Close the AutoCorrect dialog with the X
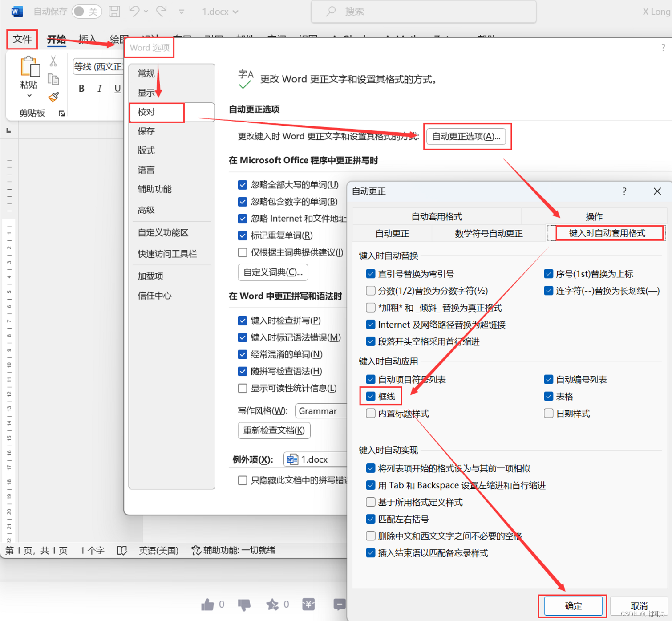672x621 pixels. [657, 191]
